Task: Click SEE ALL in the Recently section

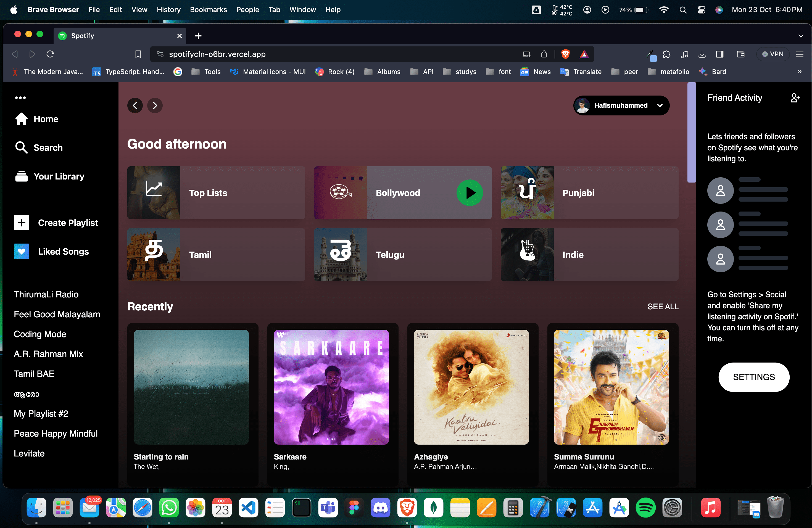Action: [663, 306]
